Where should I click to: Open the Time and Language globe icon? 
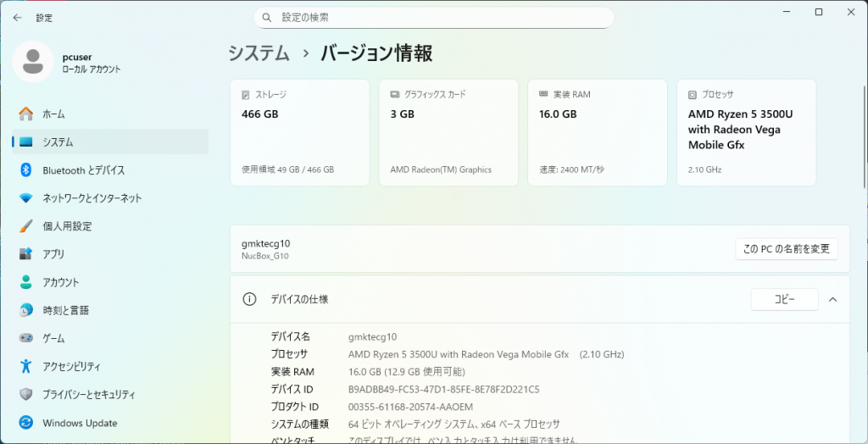coord(25,310)
